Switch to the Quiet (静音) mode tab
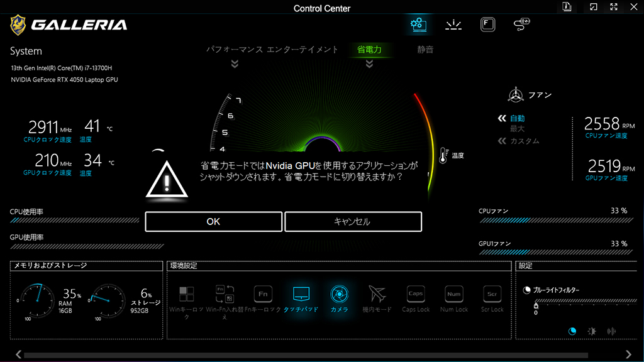Image resolution: width=644 pixels, height=362 pixels. pos(425,50)
